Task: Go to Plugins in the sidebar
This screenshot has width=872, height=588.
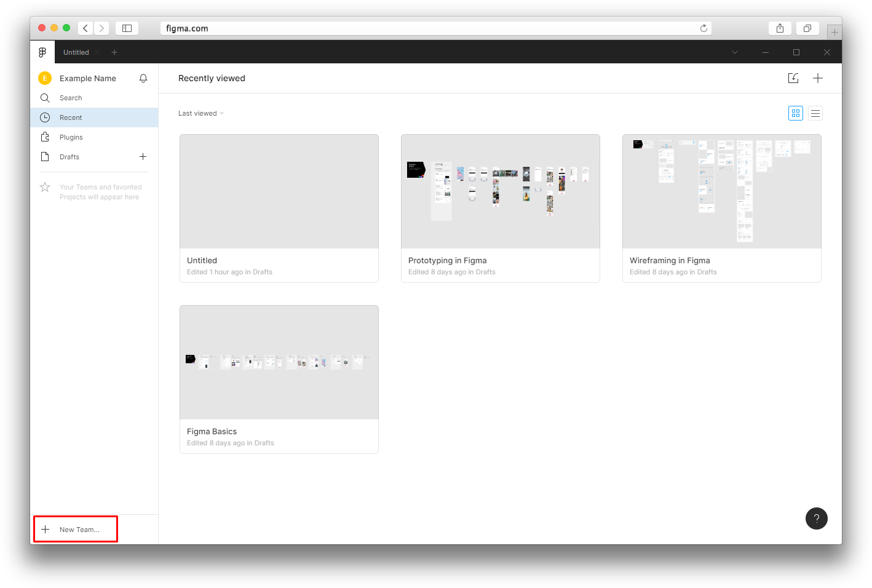Action: click(x=94, y=137)
